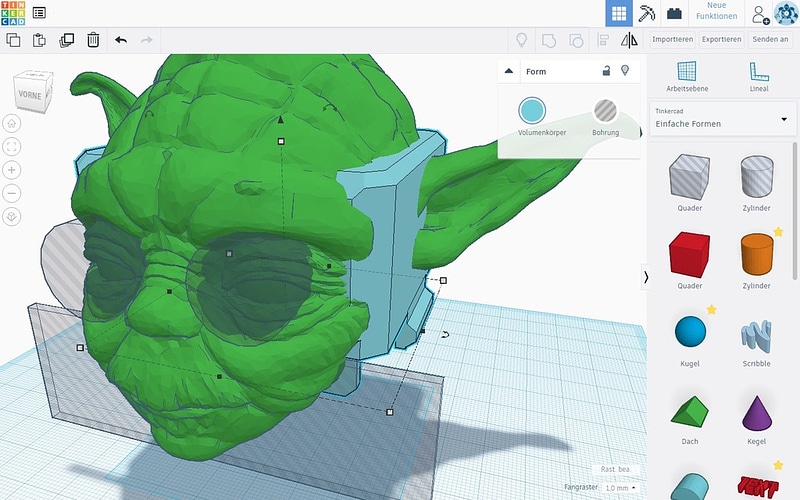This screenshot has width=800, height=500.
Task: Pick the red Text shape
Action: coord(758,487)
